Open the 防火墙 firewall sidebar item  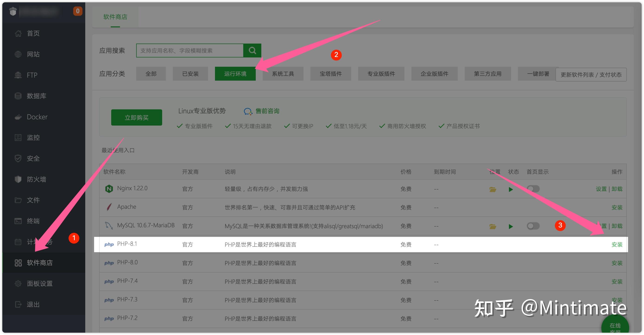[x=36, y=179]
